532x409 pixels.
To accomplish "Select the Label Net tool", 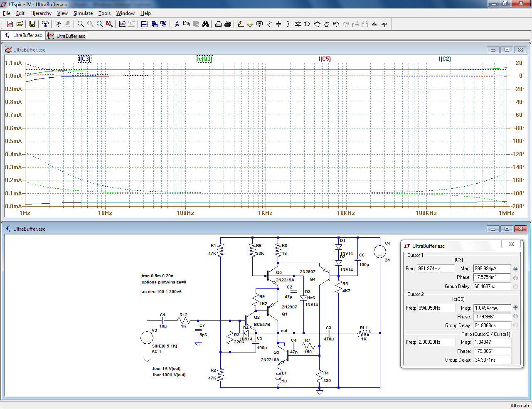I will coord(260,24).
